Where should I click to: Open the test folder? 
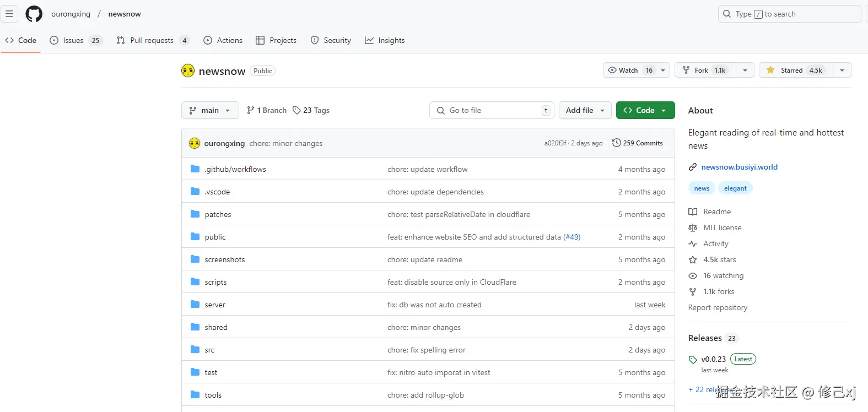[211, 372]
